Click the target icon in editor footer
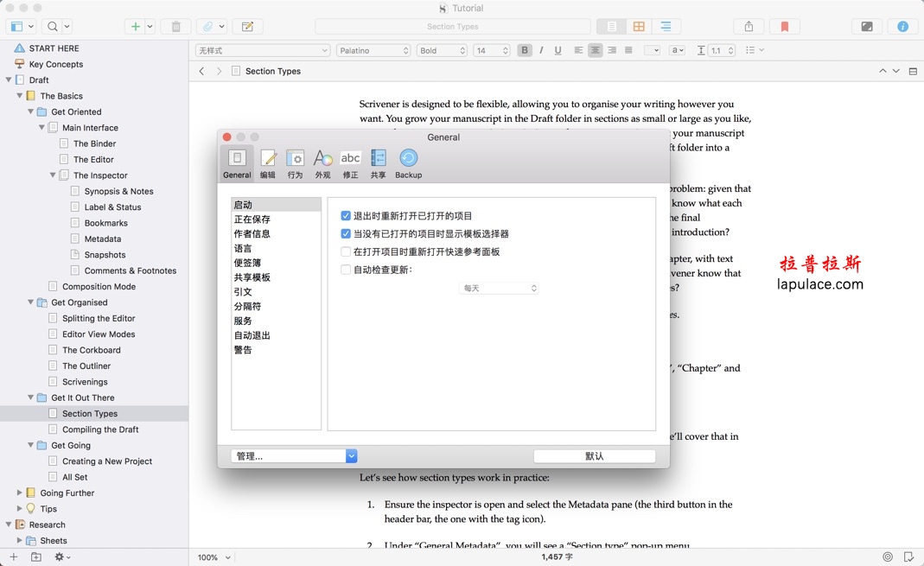Viewport: 924px width, 566px height. point(888,556)
